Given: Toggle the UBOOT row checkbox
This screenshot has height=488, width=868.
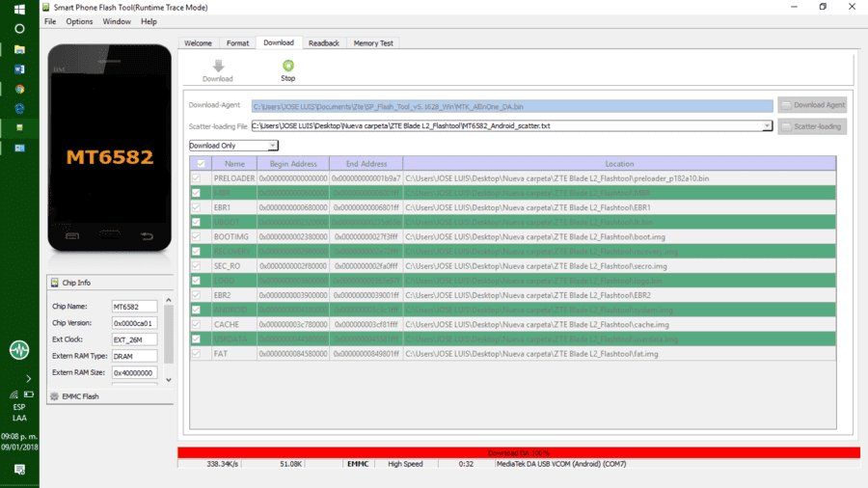Looking at the screenshot, I should tap(196, 222).
